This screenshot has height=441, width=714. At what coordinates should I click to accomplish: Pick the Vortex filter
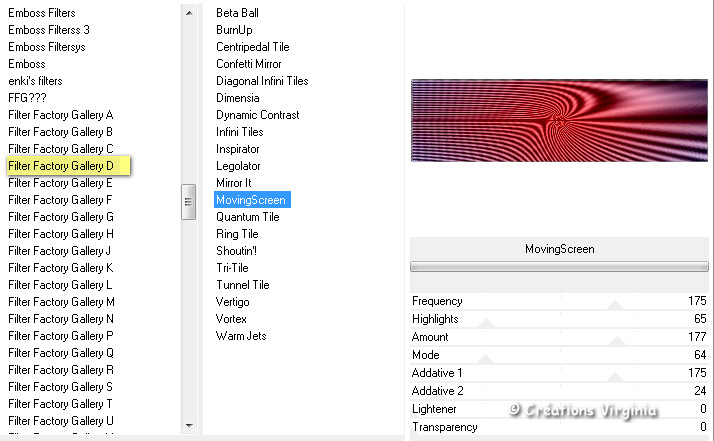point(231,319)
